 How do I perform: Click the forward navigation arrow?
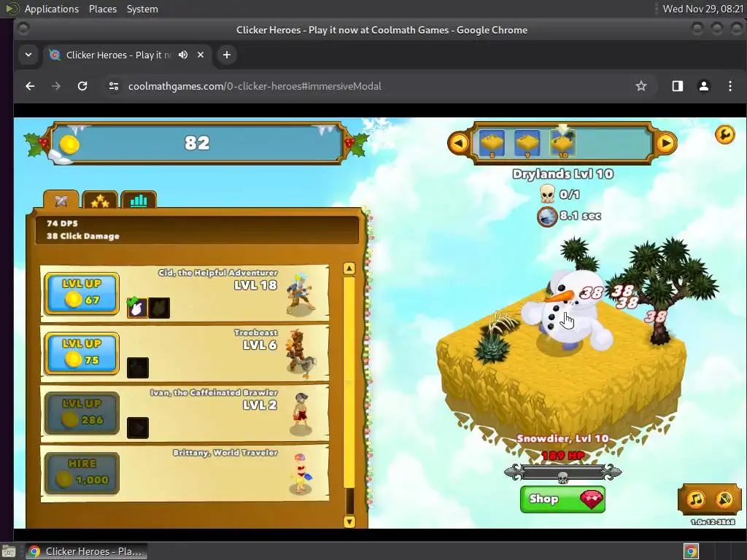(x=56, y=86)
